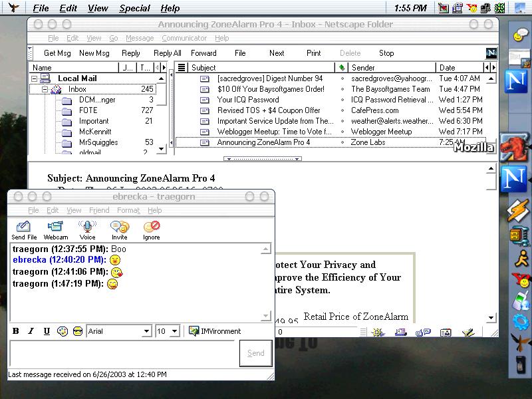Open the Special menu in top bar
Screen dimensions: 532x399
coord(134,8)
